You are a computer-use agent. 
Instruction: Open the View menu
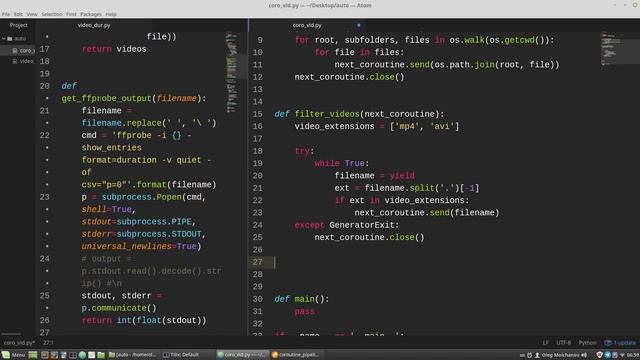click(32, 14)
